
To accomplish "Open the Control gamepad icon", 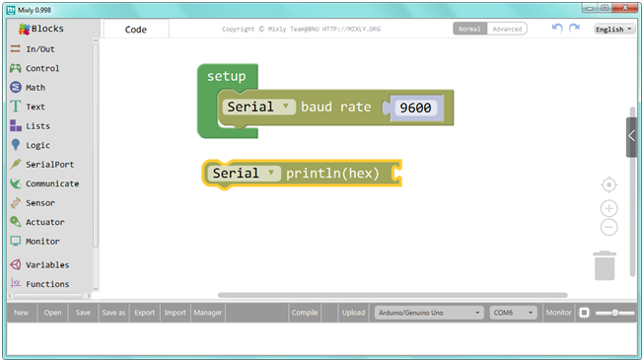I will coord(15,68).
